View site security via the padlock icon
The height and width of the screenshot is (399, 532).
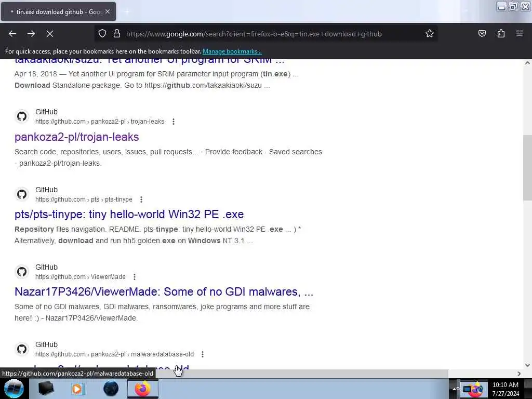(x=117, y=34)
